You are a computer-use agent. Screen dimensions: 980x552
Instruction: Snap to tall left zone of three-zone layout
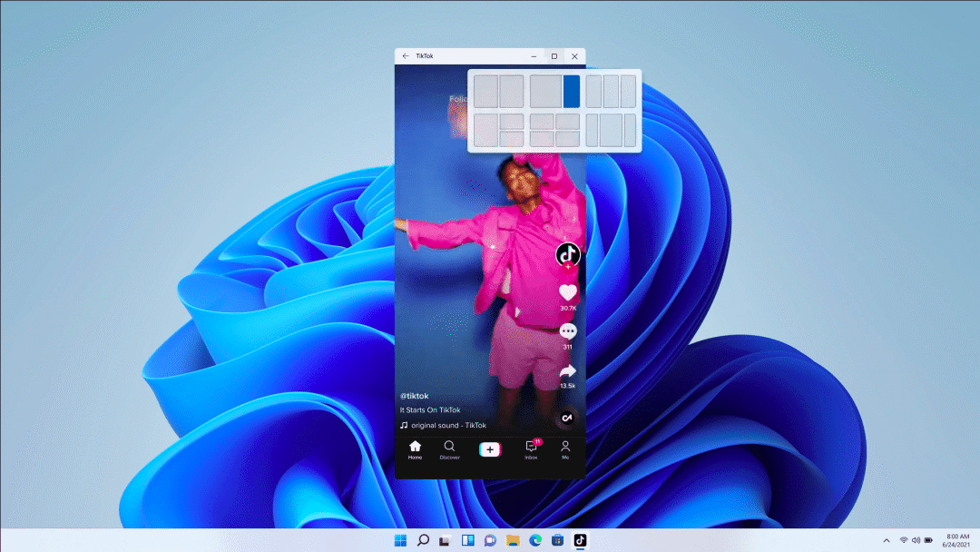(485, 130)
